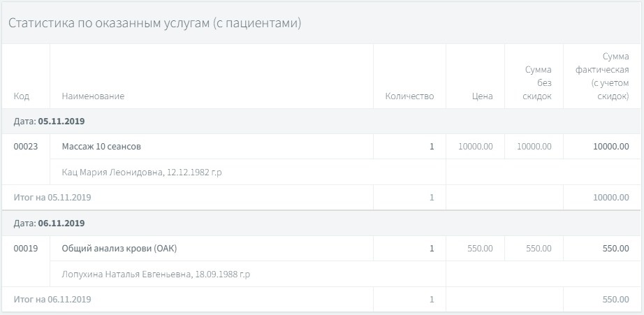Select the Итог на 05.11.2019 row
This screenshot has width=644, height=315.
coord(322,197)
